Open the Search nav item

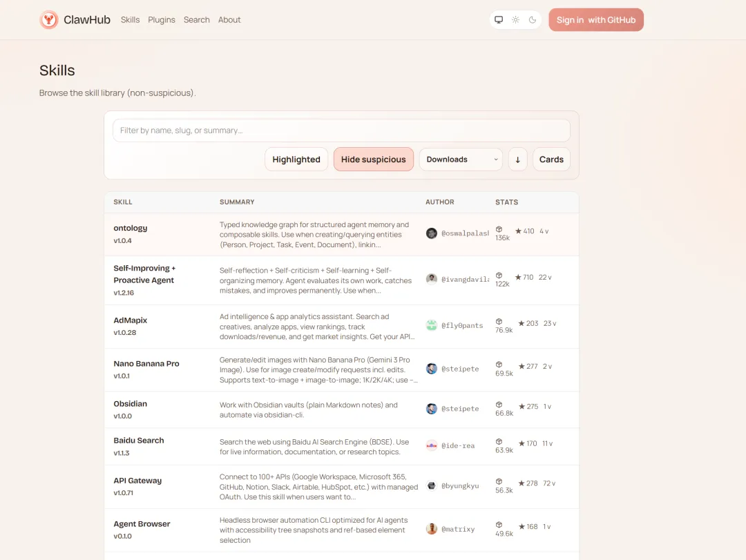point(196,19)
